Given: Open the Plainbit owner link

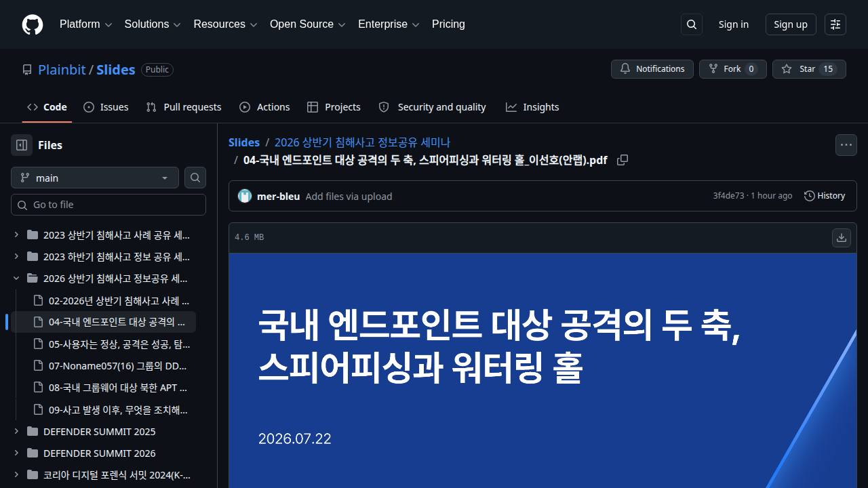Looking at the screenshot, I should (x=62, y=70).
